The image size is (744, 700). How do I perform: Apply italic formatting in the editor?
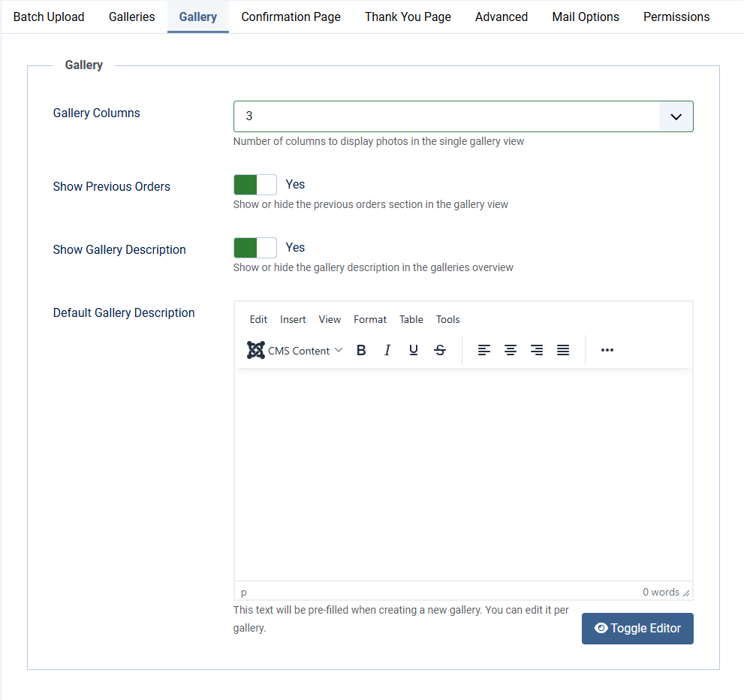(387, 350)
